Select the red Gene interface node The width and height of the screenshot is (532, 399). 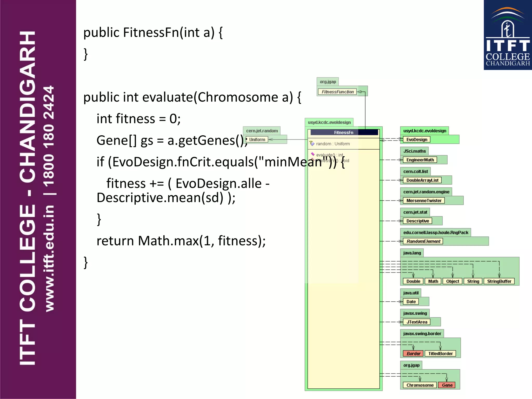point(447,385)
